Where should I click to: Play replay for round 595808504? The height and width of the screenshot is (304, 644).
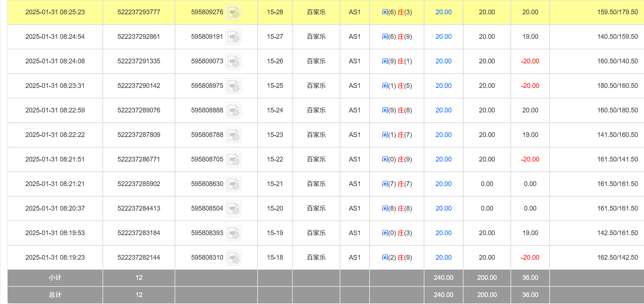(x=233, y=209)
